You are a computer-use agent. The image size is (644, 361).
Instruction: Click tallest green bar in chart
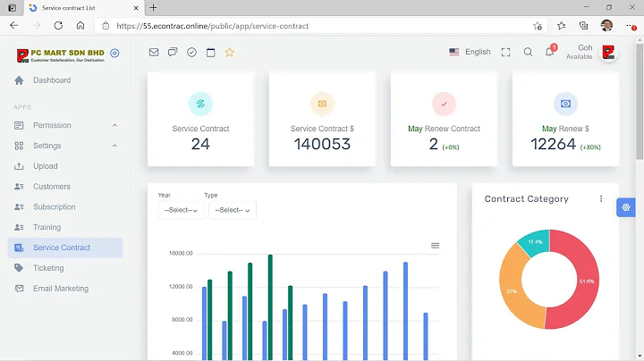click(270, 306)
